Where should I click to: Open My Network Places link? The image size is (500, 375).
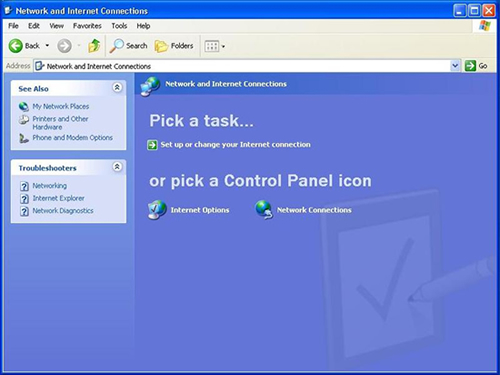(61, 106)
